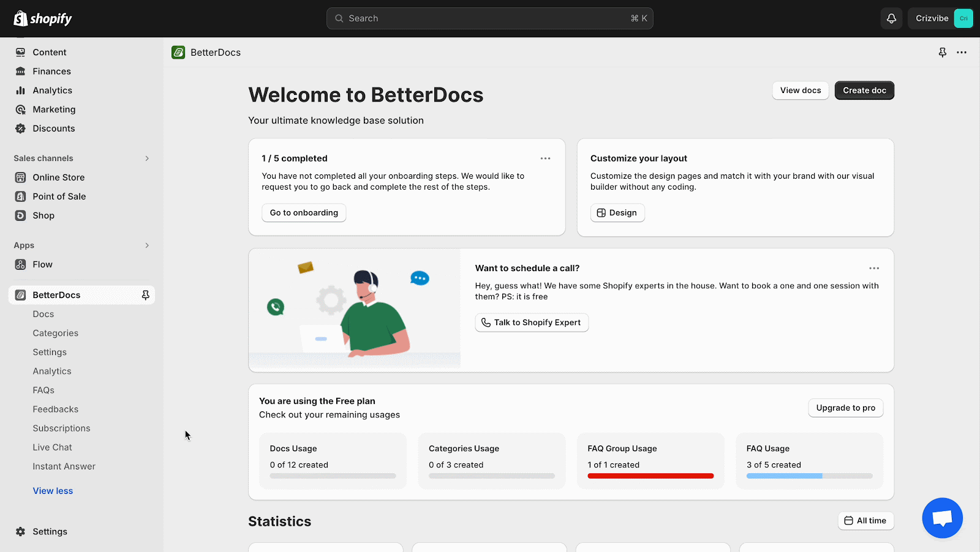Image resolution: width=980 pixels, height=552 pixels.
Task: Expand the Apps section
Action: coord(147,245)
